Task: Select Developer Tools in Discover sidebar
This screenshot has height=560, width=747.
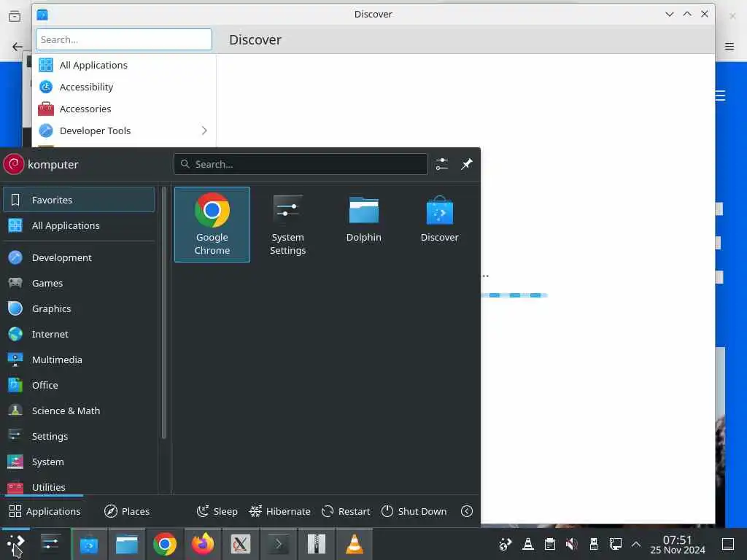Action: [124, 131]
